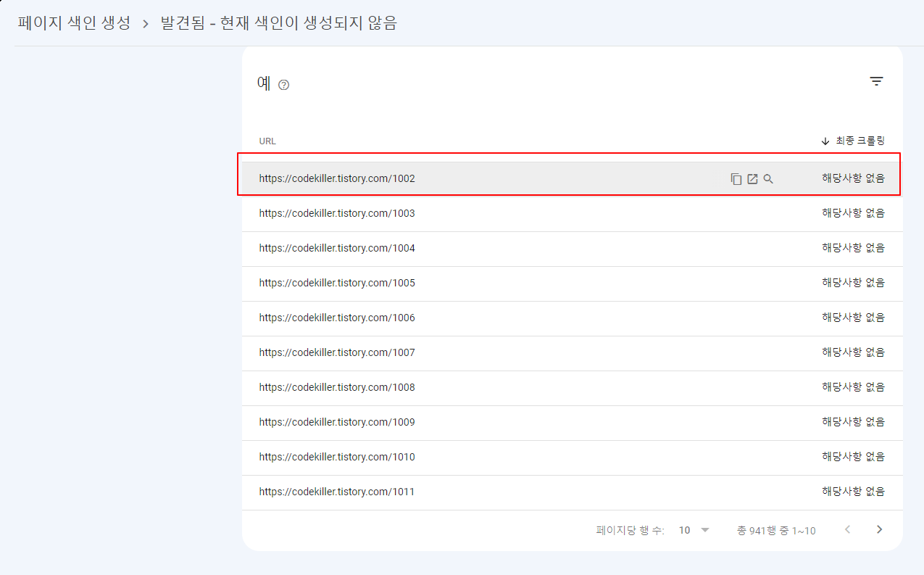Click the codekiller.tistory.com/1004 entry
Image resolution: width=924 pixels, height=575 pixels.
point(337,247)
